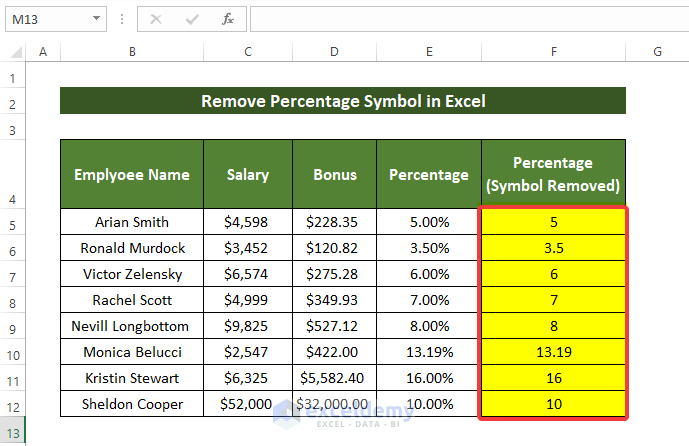Screen dimensions: 689x446
Task: Select Sheldon Cooper name cell
Action: pyautogui.click(x=132, y=404)
